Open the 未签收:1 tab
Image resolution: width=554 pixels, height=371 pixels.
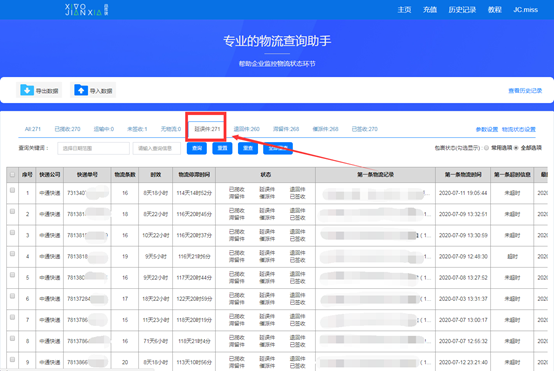pyautogui.click(x=137, y=129)
